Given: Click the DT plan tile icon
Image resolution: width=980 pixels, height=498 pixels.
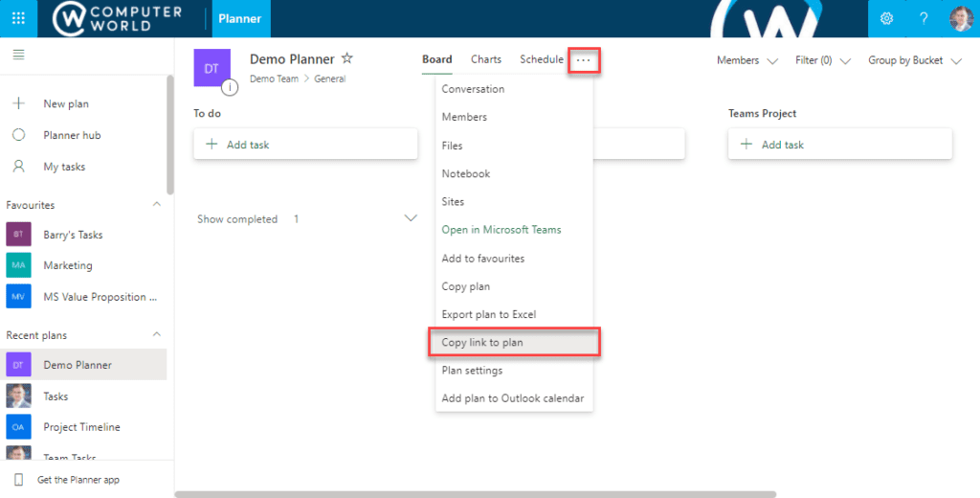Looking at the screenshot, I should (212, 68).
